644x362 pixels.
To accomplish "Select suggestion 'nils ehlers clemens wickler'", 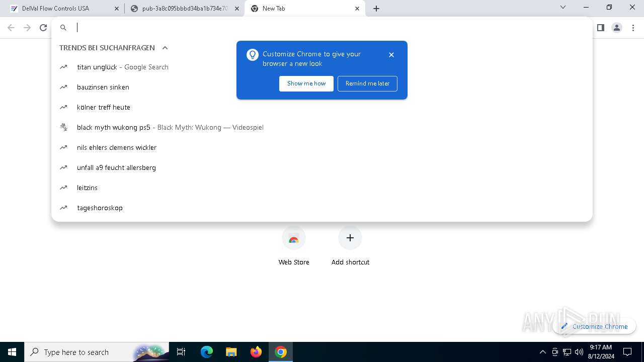I will point(322,147).
